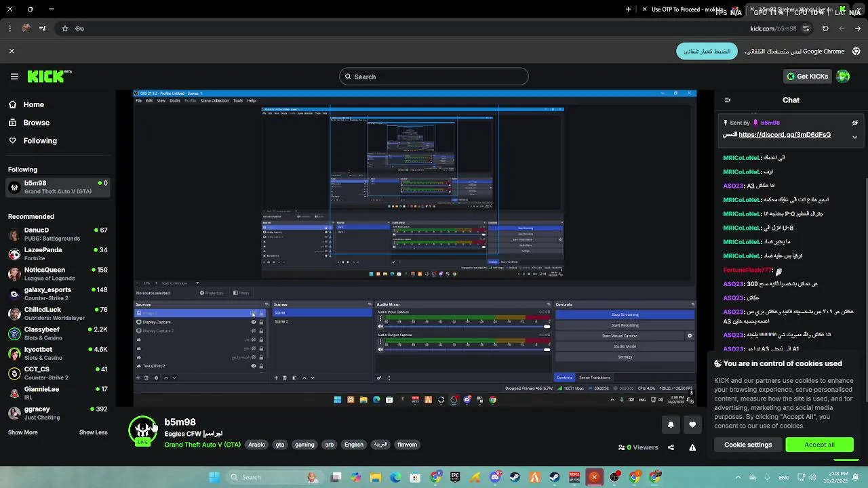The image size is (868, 488).
Task: Click the Kick search field
Action: coord(434,77)
